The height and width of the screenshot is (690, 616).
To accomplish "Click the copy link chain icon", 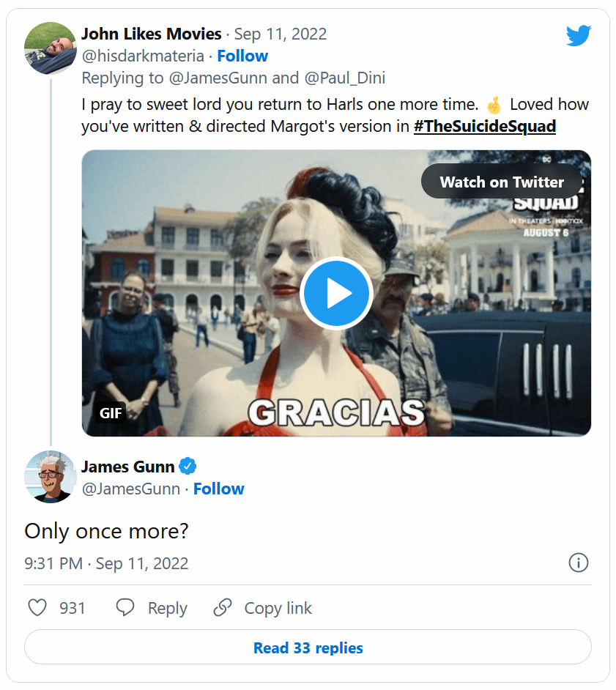I will click(222, 608).
